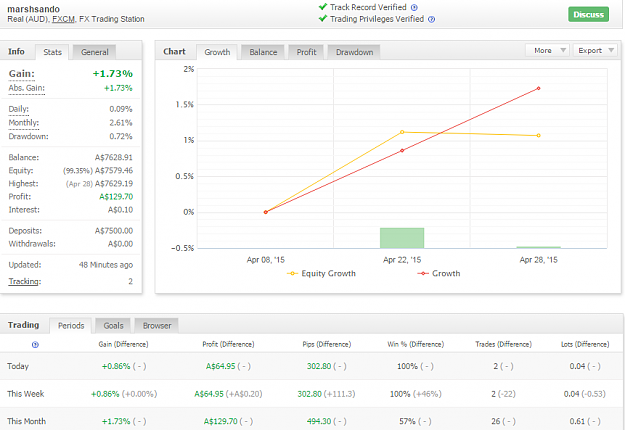Click This Week trades 2 (-22) cell

click(503, 394)
